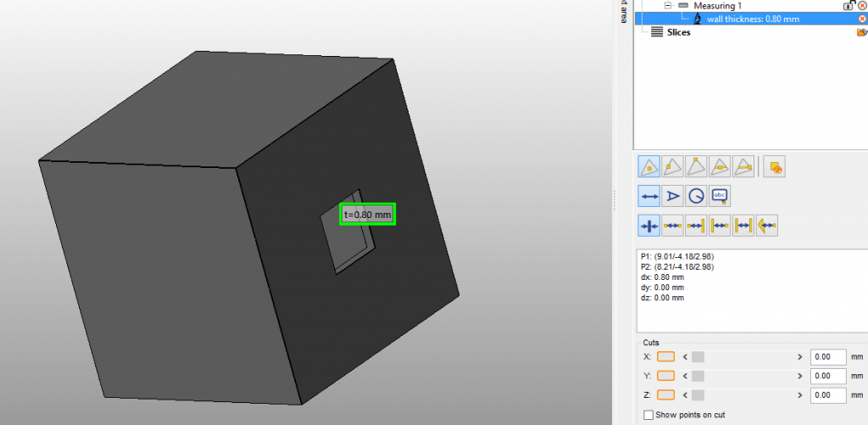The image size is (868, 425).
Task: Click the Y cut slider thumb
Action: (x=698, y=376)
